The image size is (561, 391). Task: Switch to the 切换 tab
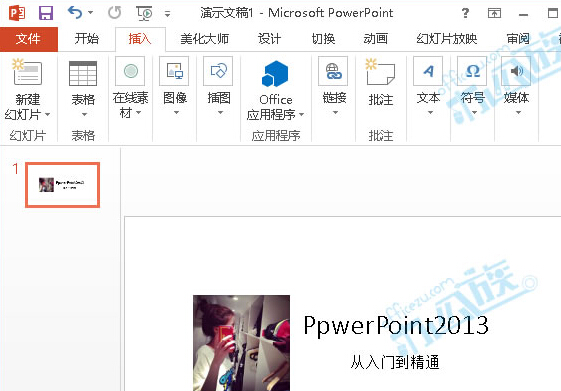(x=323, y=39)
